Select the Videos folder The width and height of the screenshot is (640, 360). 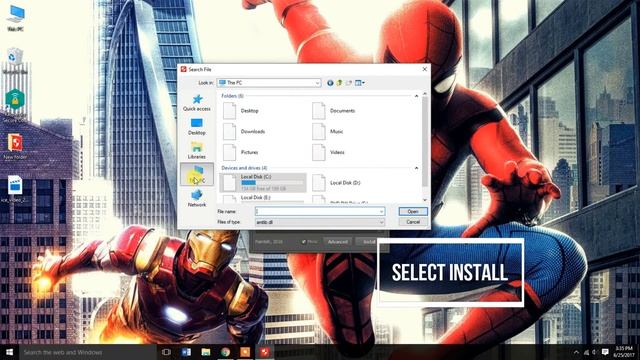coord(329,152)
